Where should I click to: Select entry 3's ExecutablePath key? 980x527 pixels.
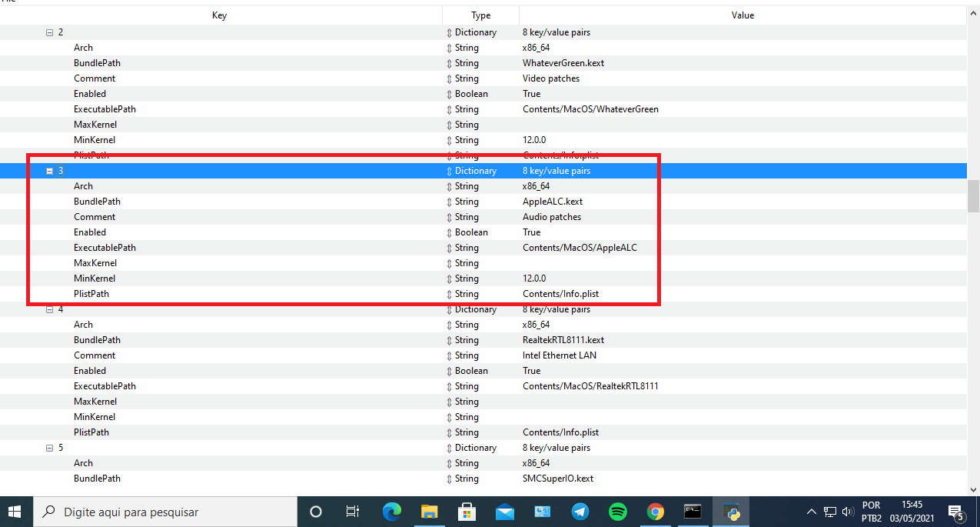click(105, 248)
